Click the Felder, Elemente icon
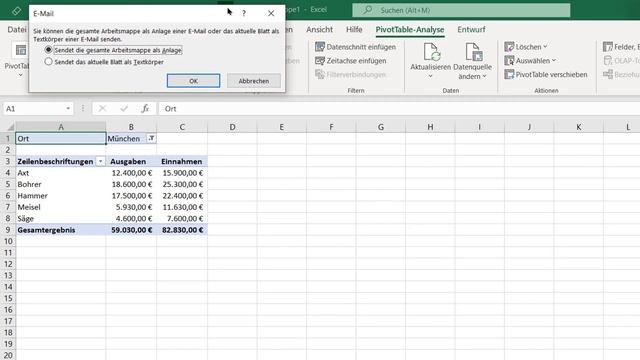 [x=608, y=47]
